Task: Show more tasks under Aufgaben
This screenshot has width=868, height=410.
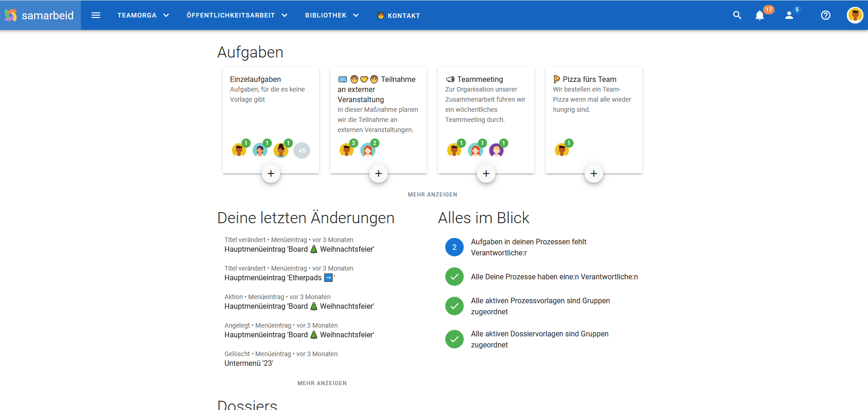Action: tap(432, 195)
